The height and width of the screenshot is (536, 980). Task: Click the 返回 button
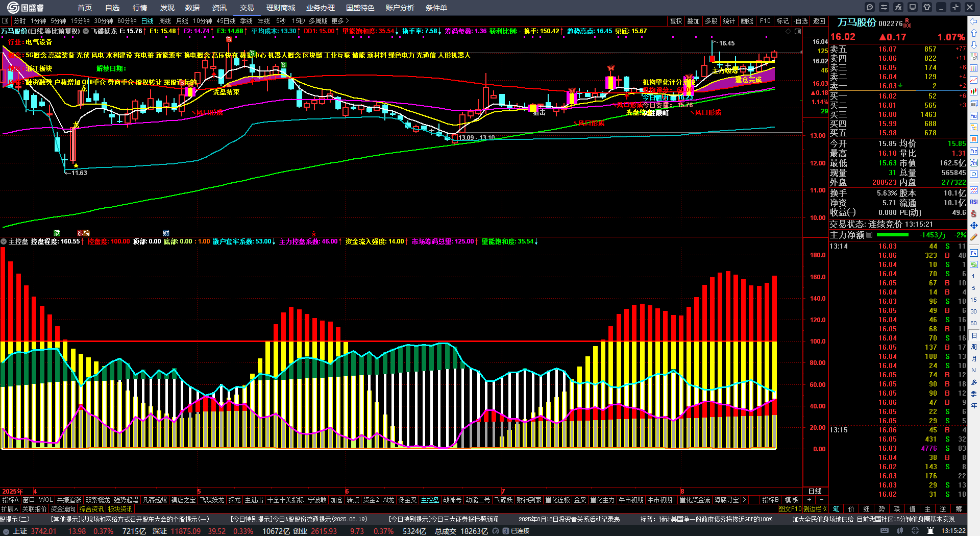pyautogui.click(x=819, y=21)
